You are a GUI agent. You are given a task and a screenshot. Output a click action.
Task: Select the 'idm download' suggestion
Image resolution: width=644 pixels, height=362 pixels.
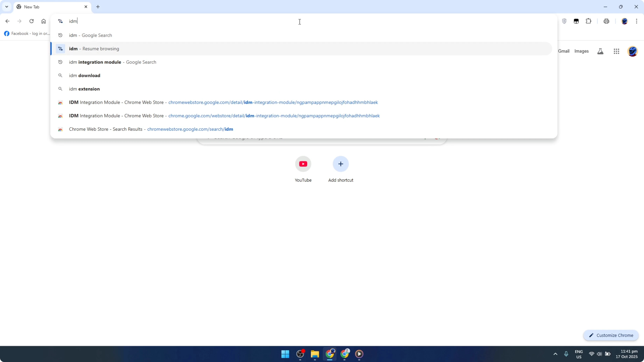point(85,75)
